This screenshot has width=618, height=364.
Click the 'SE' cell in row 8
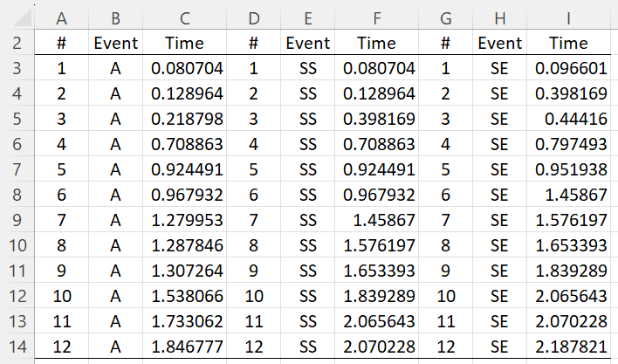pyautogui.click(x=500, y=195)
